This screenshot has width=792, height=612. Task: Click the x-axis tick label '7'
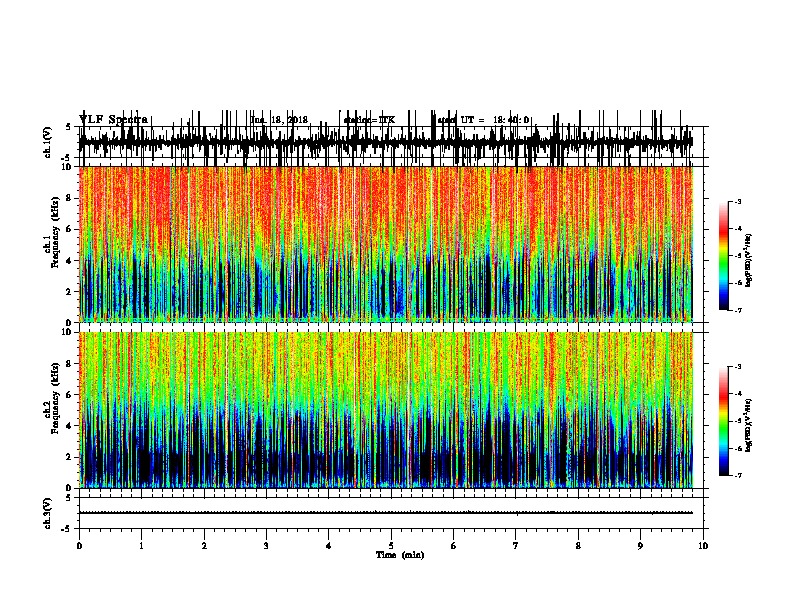click(x=516, y=546)
